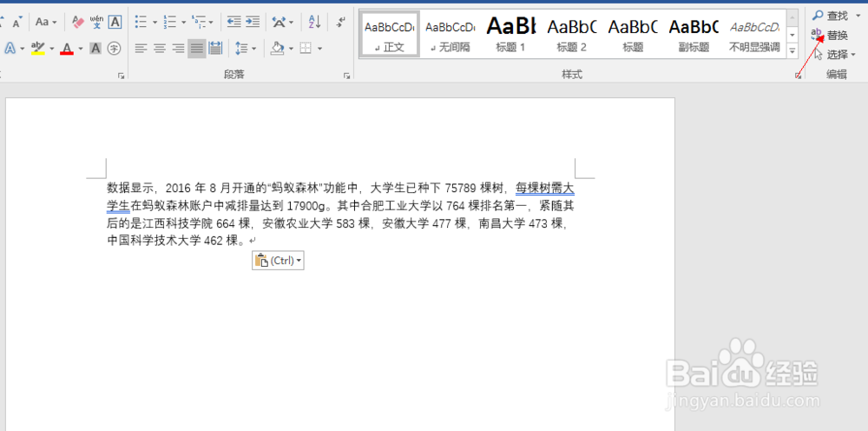Move to next styles gallery row
The height and width of the screenshot is (431, 868).
(792, 36)
